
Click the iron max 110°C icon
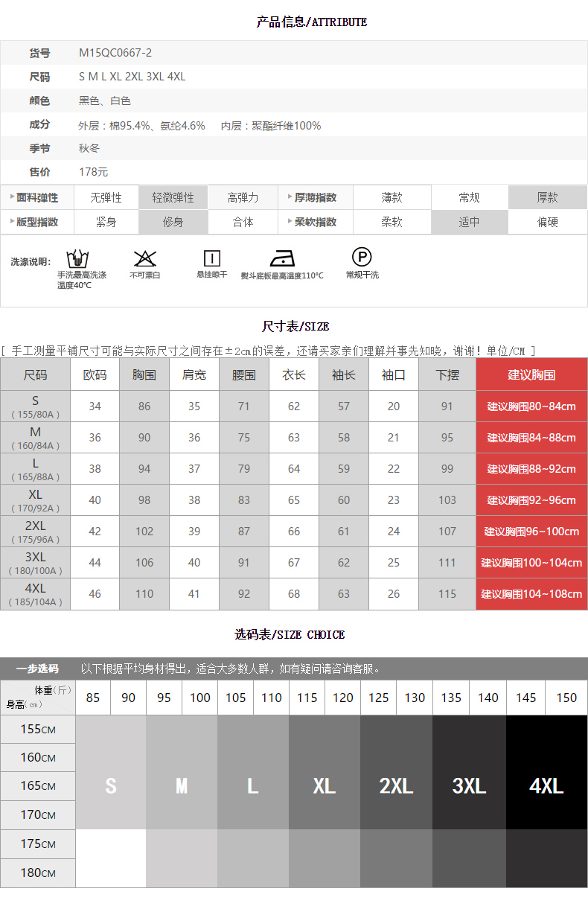click(x=282, y=258)
